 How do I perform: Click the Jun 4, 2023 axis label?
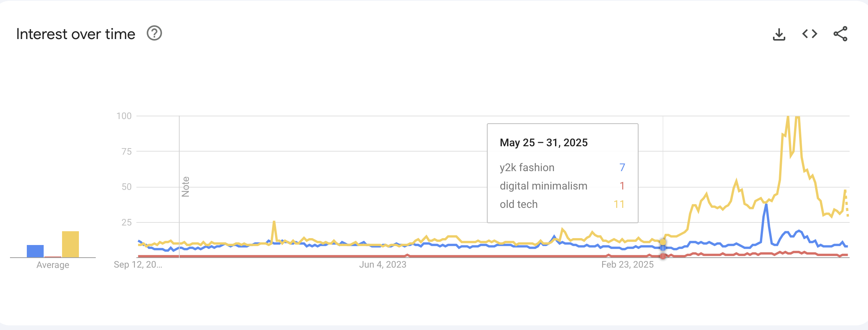pyautogui.click(x=383, y=265)
